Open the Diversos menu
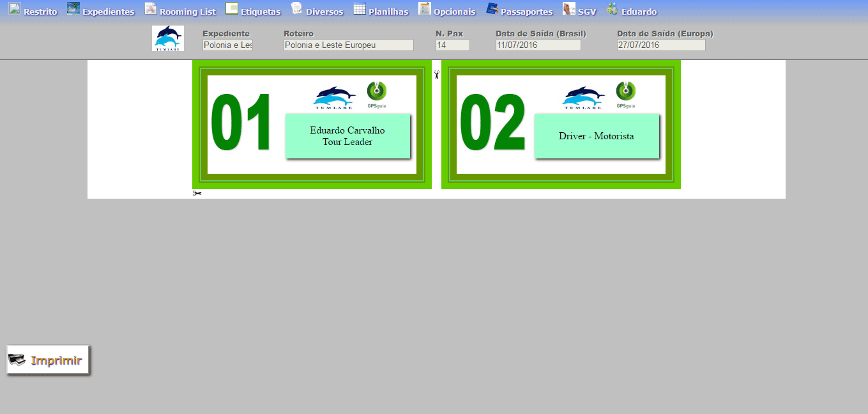 (x=324, y=11)
